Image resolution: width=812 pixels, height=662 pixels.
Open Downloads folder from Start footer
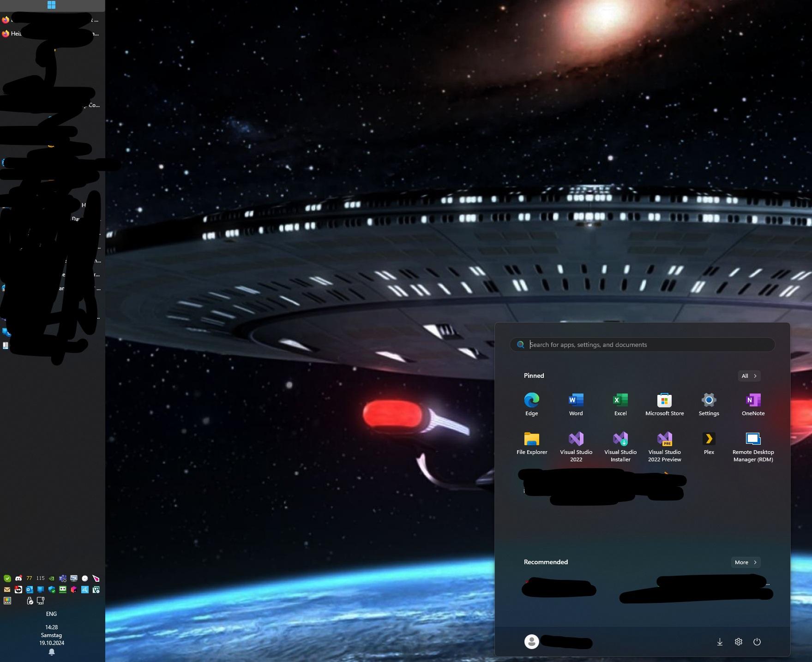720,642
